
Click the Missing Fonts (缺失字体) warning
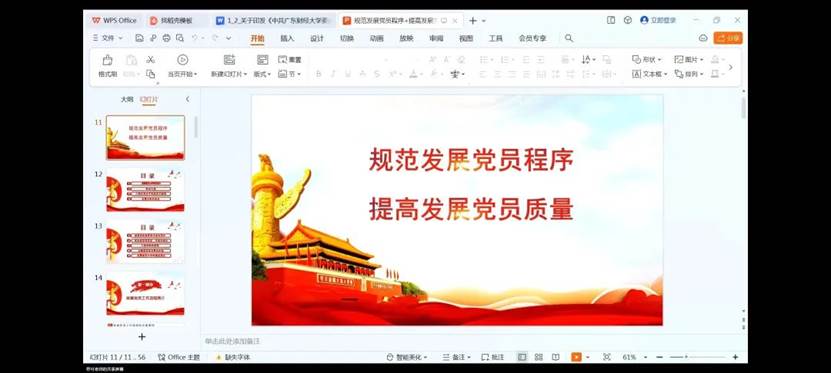233,357
